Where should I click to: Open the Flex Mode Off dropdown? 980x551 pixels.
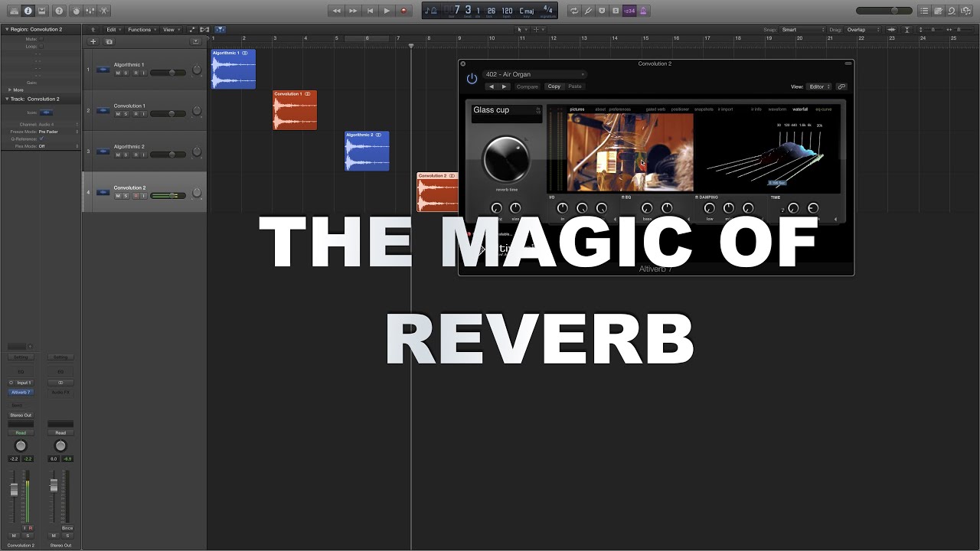(x=58, y=146)
